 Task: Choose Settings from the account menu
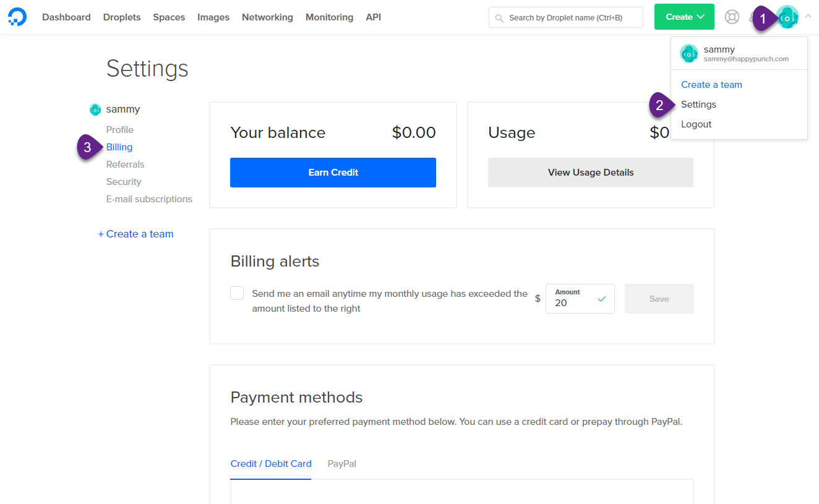(698, 105)
